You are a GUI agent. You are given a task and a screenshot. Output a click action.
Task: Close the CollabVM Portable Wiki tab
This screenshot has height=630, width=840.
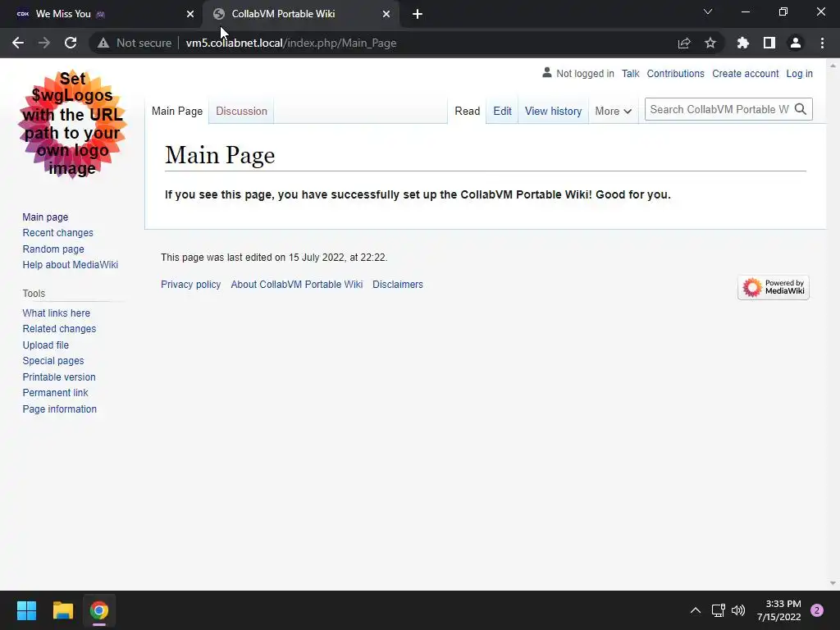point(386,14)
